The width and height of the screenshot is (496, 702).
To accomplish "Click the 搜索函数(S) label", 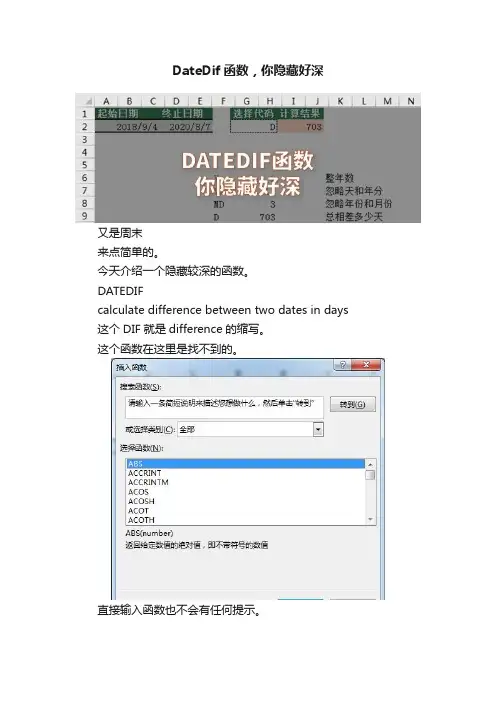I will (x=141, y=386).
